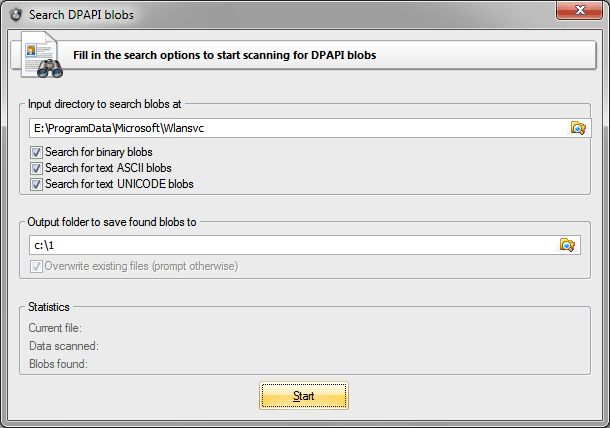Browse for input directory folder icon
610x428 pixels.
(x=578, y=128)
